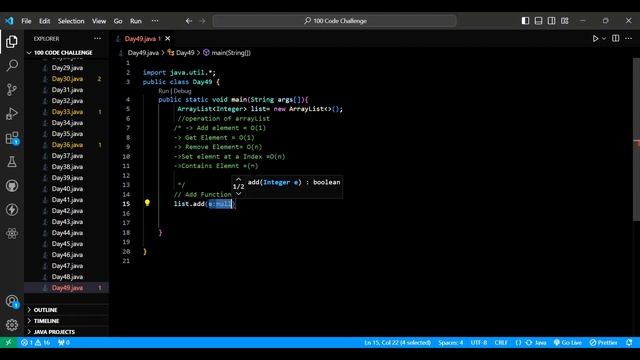The height and width of the screenshot is (360, 640).
Task: Open notifications bell in status bar
Action: (629, 342)
